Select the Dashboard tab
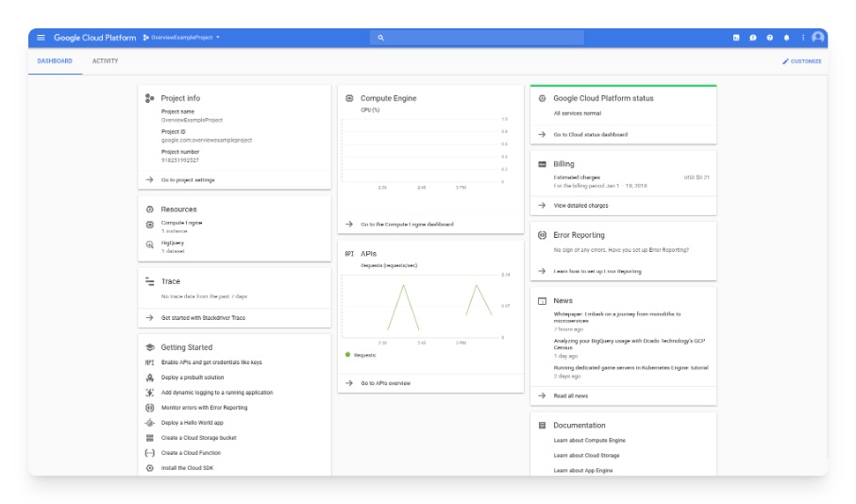The height and width of the screenshot is (504, 856). (55, 61)
